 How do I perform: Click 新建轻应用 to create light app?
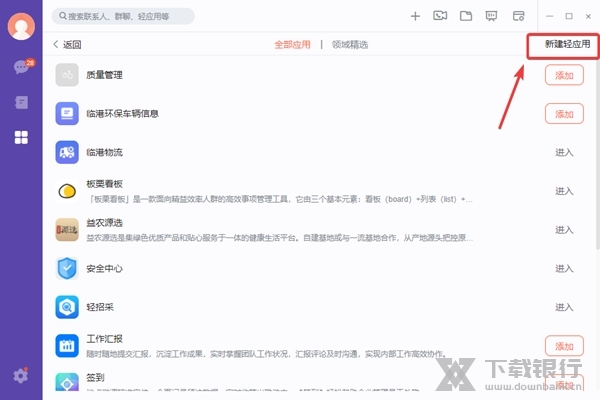pos(567,44)
